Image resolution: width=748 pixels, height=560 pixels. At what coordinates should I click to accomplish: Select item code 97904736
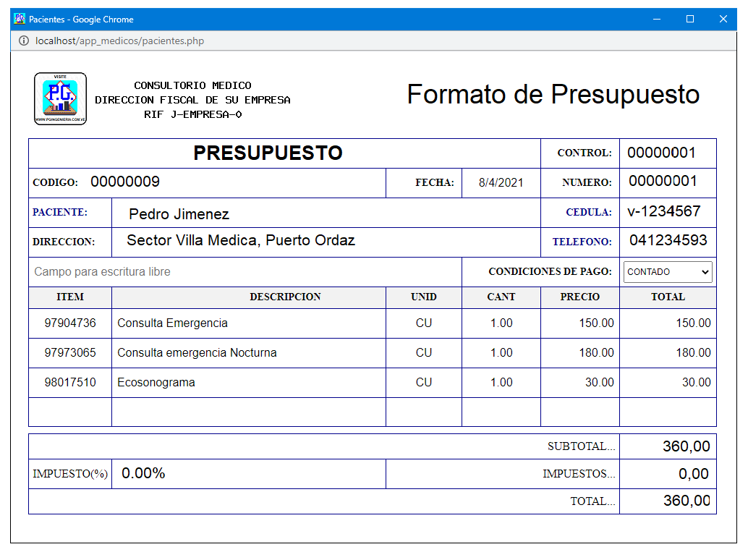click(x=70, y=323)
